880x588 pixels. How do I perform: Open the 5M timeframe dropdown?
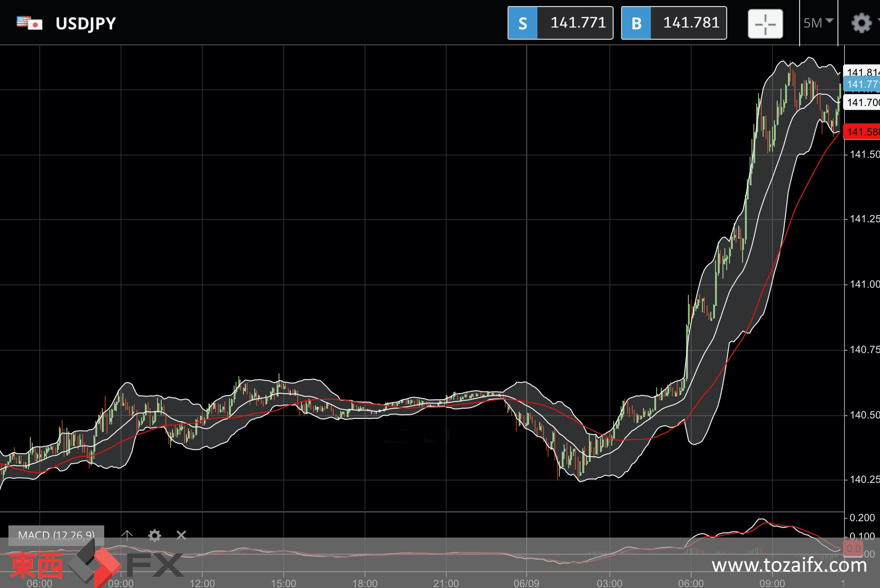818,23
